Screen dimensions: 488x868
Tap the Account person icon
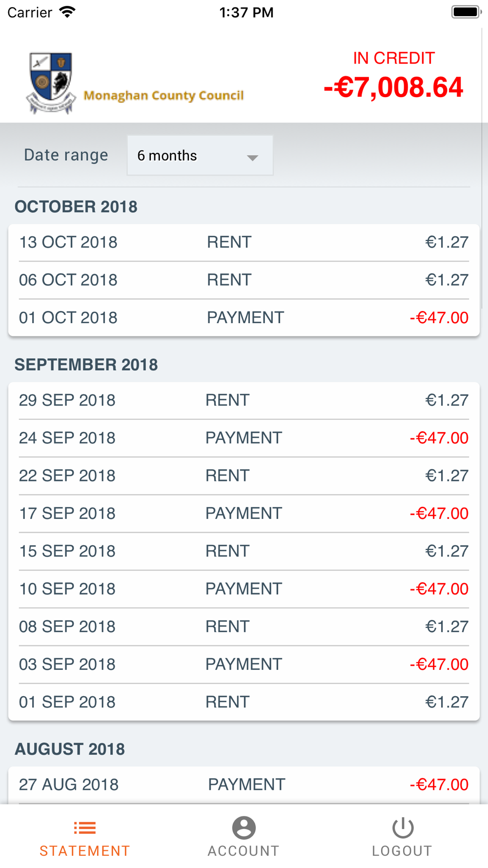coord(244,827)
